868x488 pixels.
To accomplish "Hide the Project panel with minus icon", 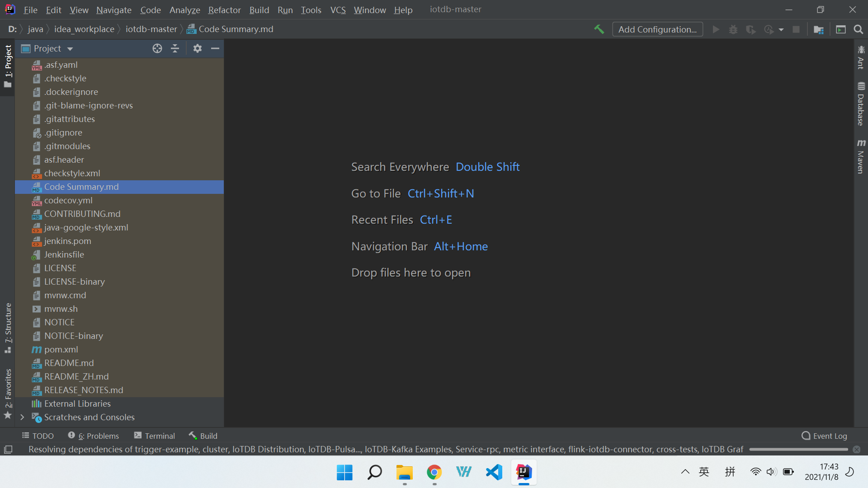I will (x=215, y=48).
